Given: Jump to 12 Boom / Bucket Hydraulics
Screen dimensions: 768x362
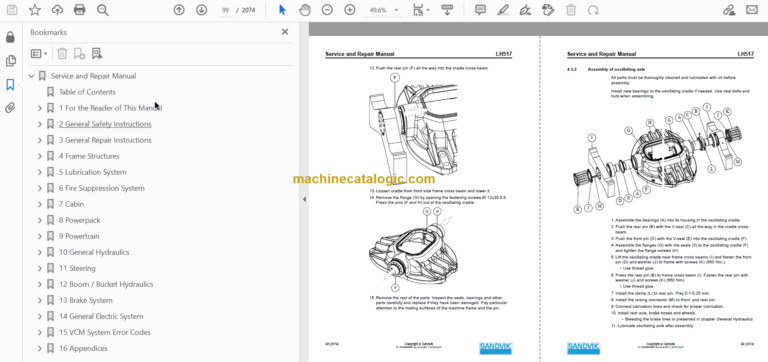Looking at the screenshot, I should (106, 284).
